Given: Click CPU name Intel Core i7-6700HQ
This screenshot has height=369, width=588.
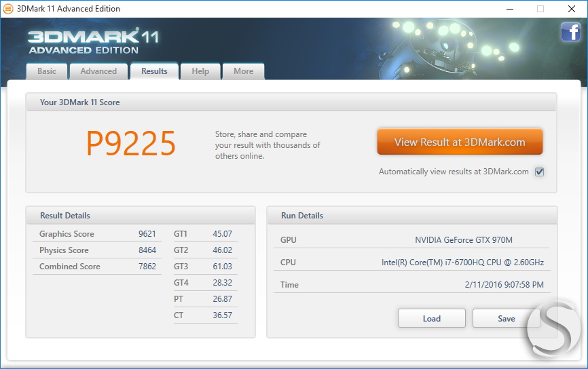Looking at the screenshot, I should 463,263.
